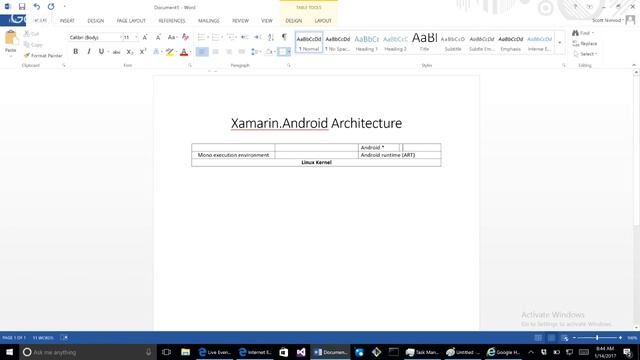Image resolution: width=640 pixels, height=360 pixels.
Task: Click the multilevel list icon
Action: click(231, 38)
